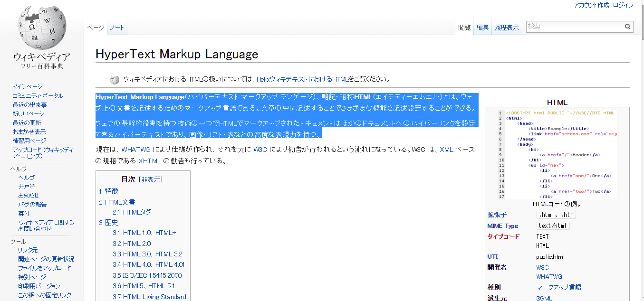Screen dimensions: 644x301
Task: Click the W3C link in the article paragraph
Action: point(260,150)
